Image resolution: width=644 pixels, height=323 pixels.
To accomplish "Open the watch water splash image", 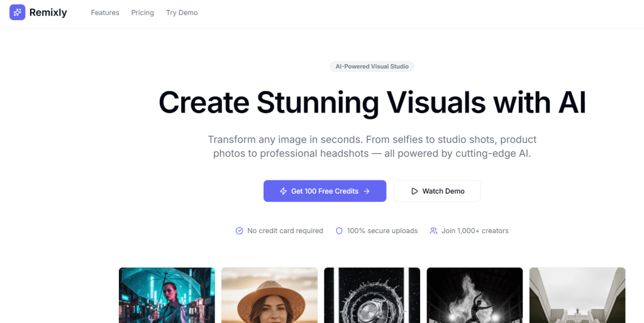I will 372,295.
